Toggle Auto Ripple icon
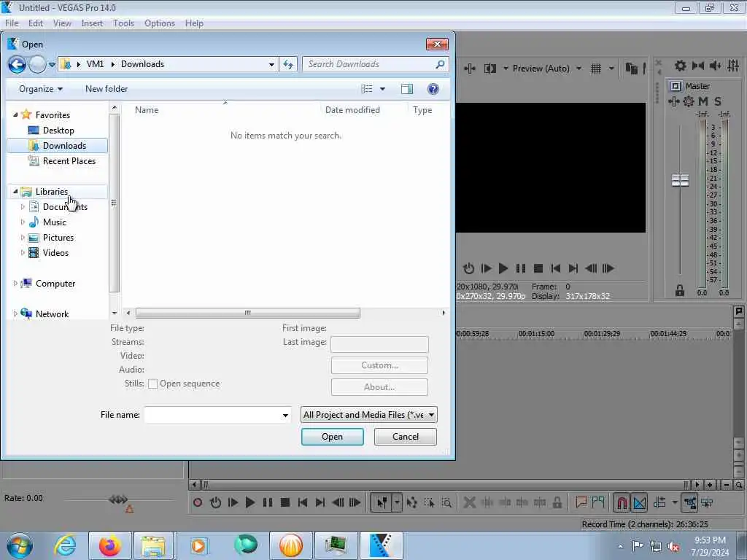The height and width of the screenshot is (560, 747). [659, 502]
